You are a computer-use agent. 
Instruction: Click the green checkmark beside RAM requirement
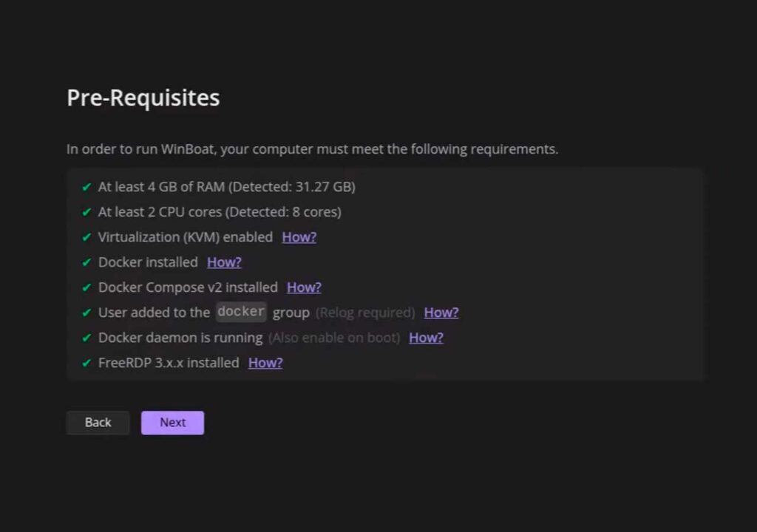pyautogui.click(x=86, y=187)
